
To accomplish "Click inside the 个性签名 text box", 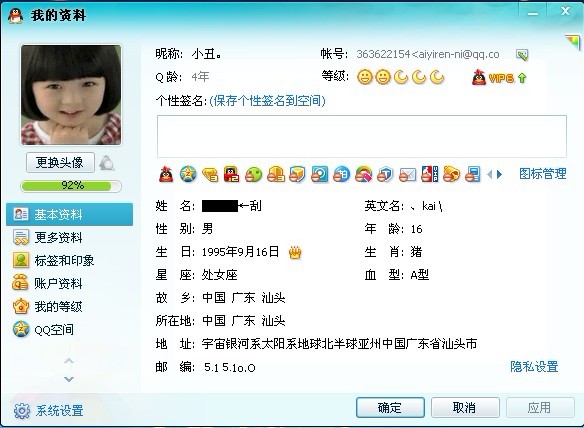I will [x=362, y=136].
